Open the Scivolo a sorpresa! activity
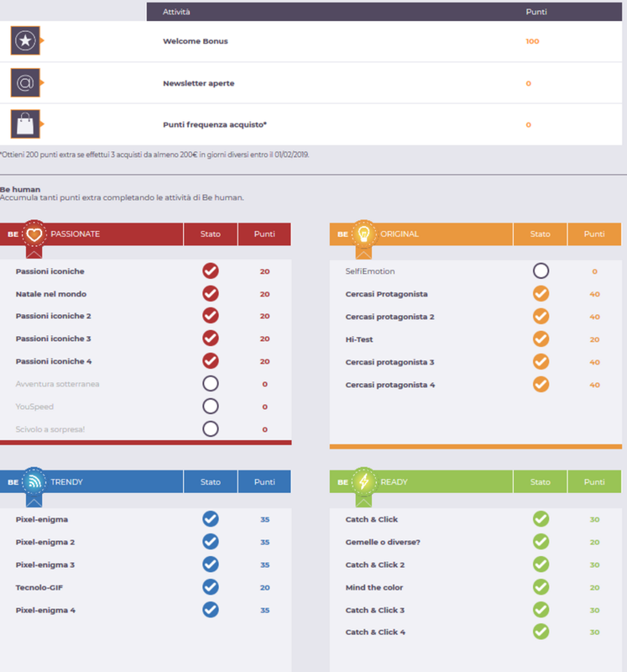 50,429
